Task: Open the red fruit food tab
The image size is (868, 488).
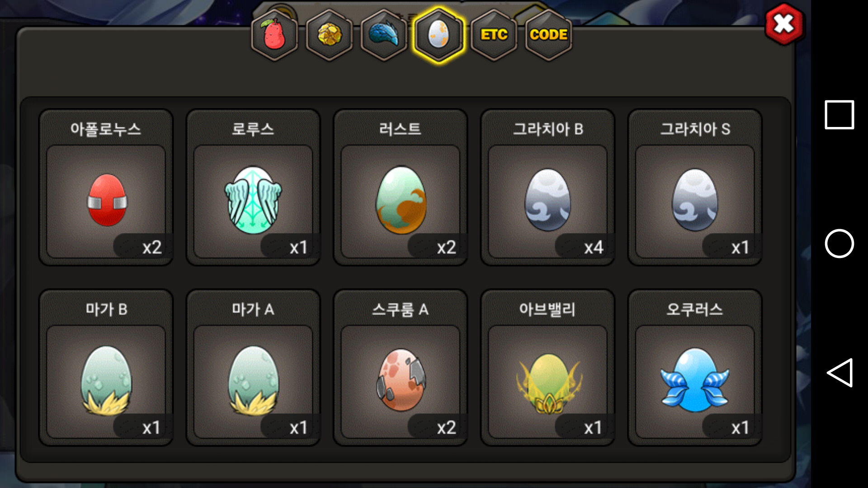Action: (x=274, y=35)
